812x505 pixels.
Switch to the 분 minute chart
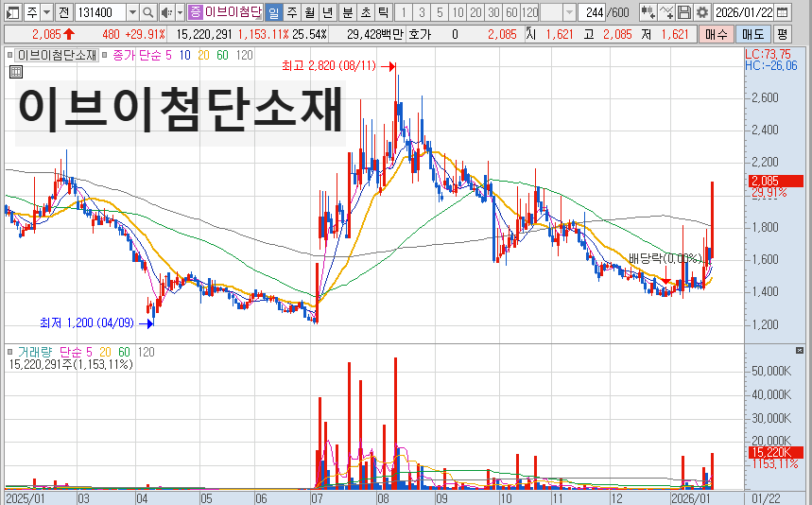coord(348,12)
